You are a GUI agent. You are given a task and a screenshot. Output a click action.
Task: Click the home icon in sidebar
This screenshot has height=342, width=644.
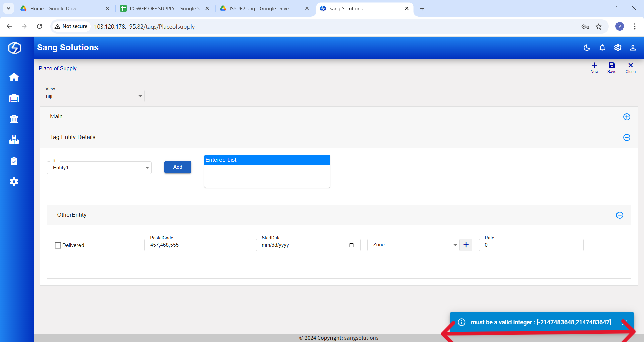[14, 77]
